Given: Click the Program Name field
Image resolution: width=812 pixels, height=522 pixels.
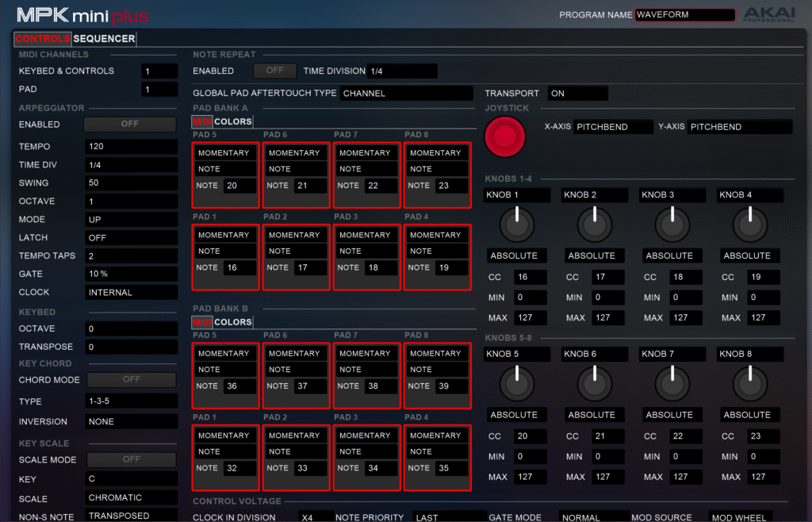Looking at the screenshot, I should click(x=685, y=15).
